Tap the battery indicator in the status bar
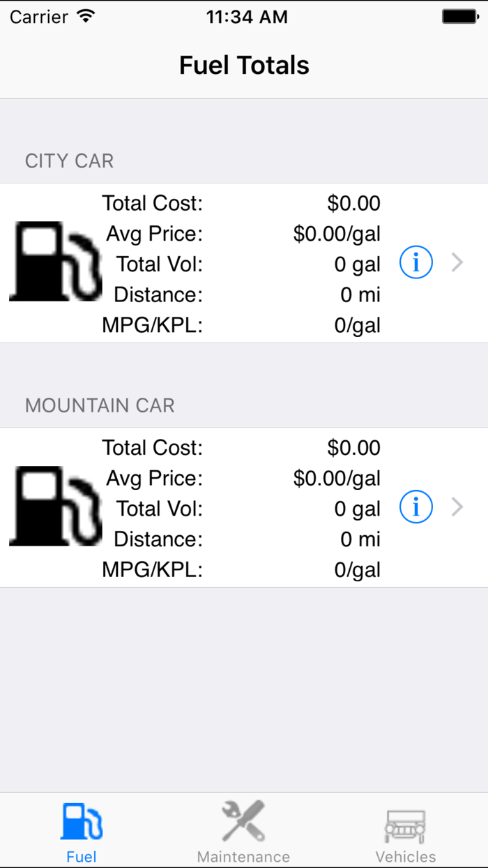 coord(460,15)
